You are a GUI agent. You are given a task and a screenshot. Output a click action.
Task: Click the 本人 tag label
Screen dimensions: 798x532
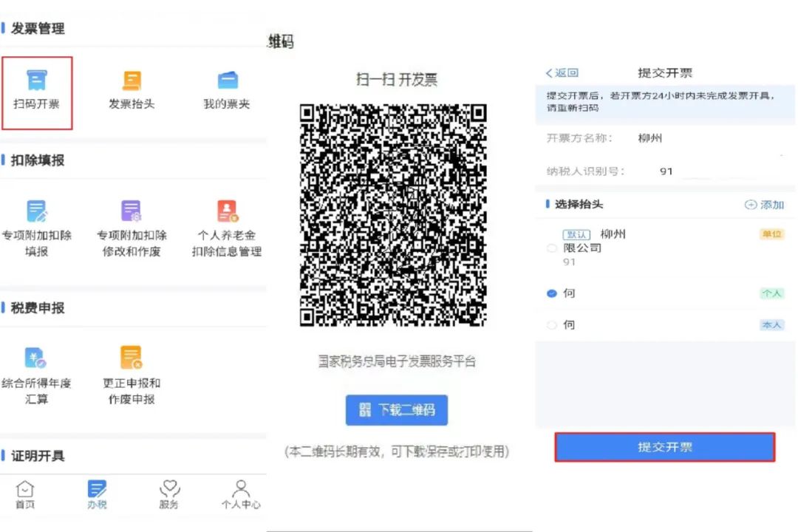point(771,325)
